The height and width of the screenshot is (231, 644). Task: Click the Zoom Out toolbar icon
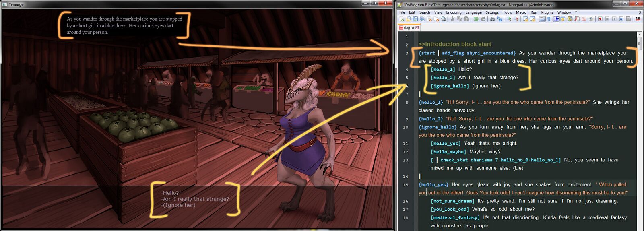click(516, 19)
